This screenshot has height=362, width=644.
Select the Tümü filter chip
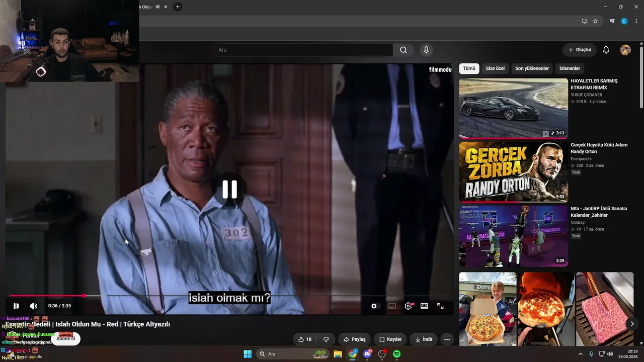click(x=469, y=68)
